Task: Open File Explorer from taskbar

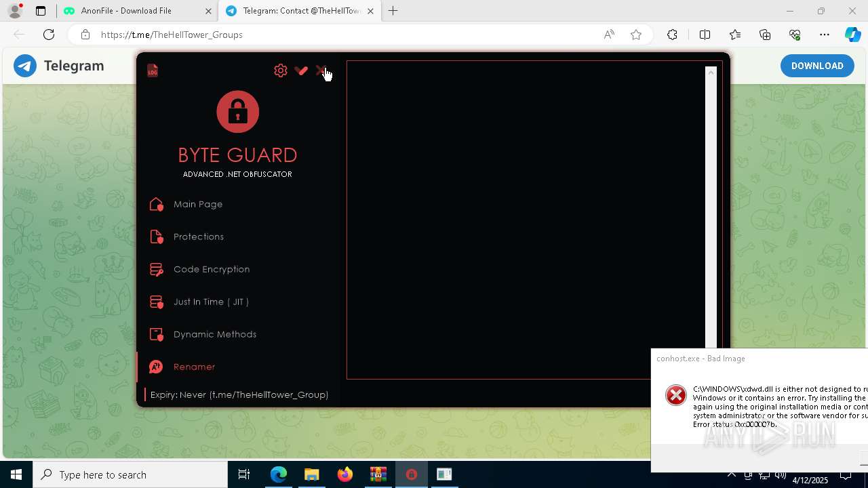Action: (x=312, y=474)
